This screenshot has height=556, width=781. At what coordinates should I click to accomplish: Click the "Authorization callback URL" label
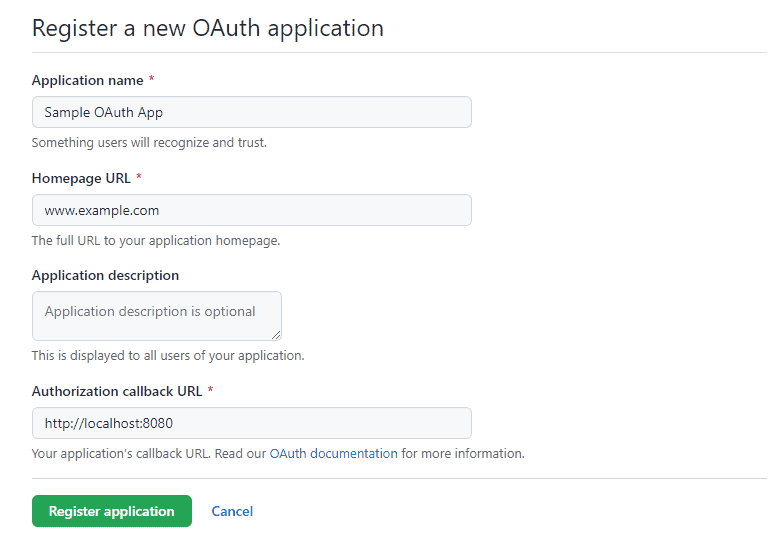click(x=116, y=391)
